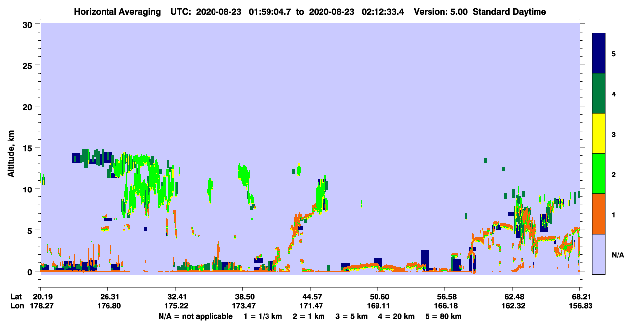Click the '2 = 1 km' legend note
This screenshot has width=644, height=330.
[x=310, y=316]
